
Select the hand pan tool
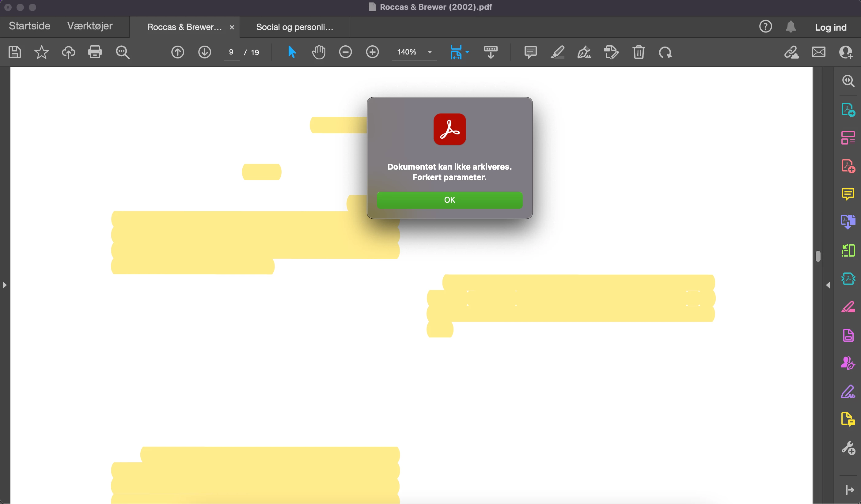point(318,52)
